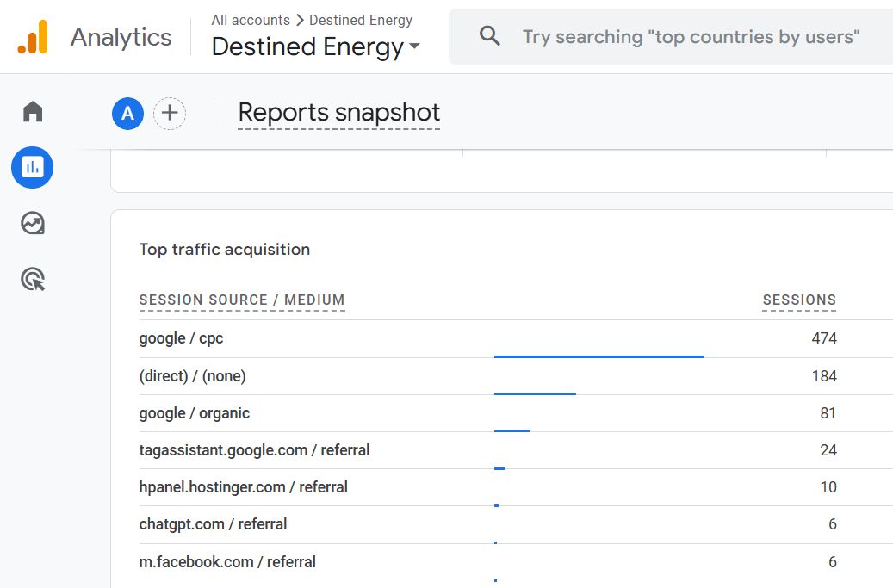
Task: Click the Reports snapshot title
Action: click(339, 113)
